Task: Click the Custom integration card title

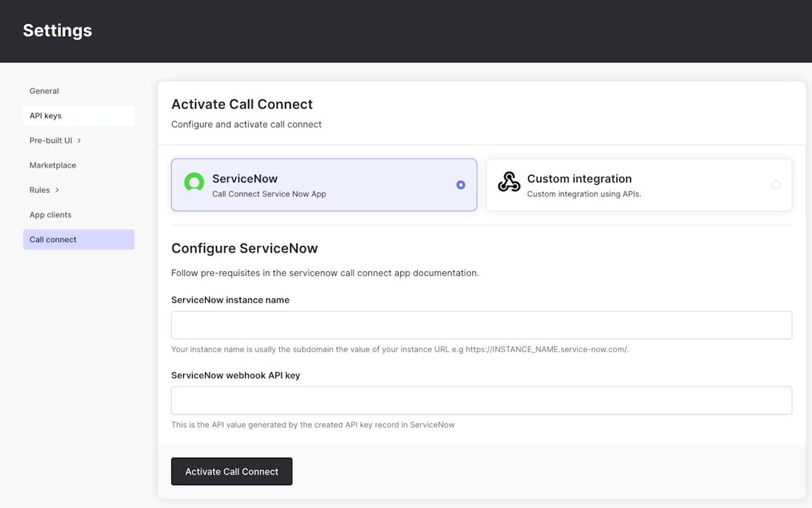Action: click(x=579, y=179)
